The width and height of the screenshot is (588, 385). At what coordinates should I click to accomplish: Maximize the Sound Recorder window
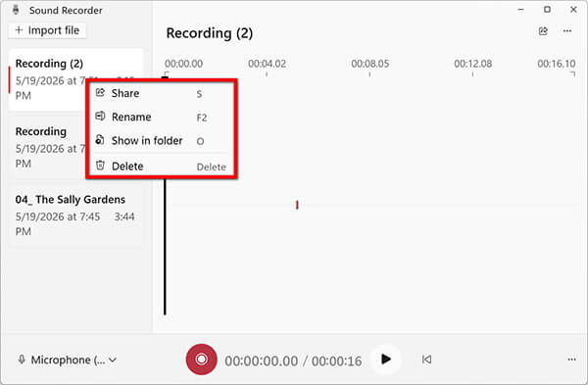coord(547,10)
